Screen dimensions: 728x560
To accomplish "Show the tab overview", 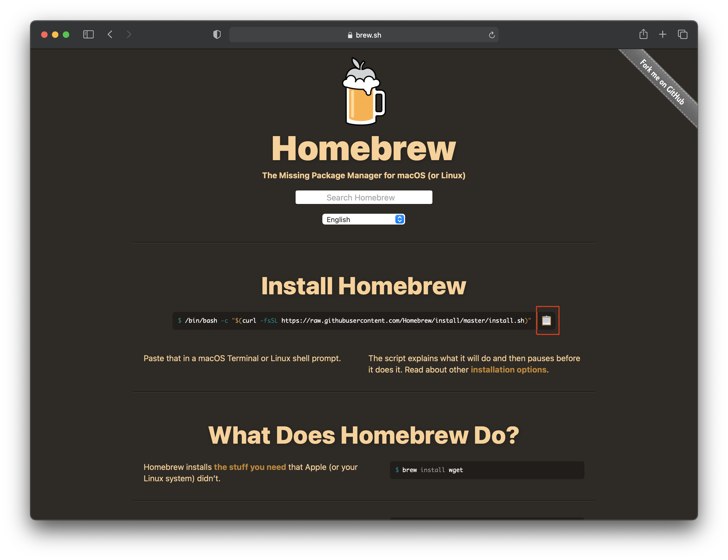I will pyautogui.click(x=683, y=34).
